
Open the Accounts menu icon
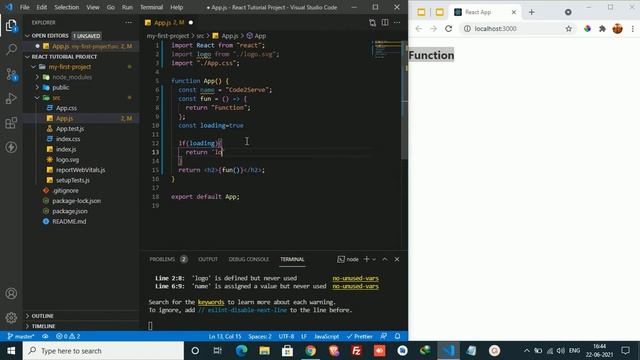click(x=11, y=293)
